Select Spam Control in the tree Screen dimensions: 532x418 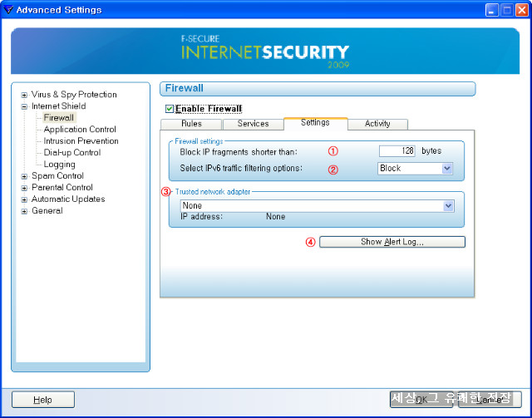click(57, 175)
